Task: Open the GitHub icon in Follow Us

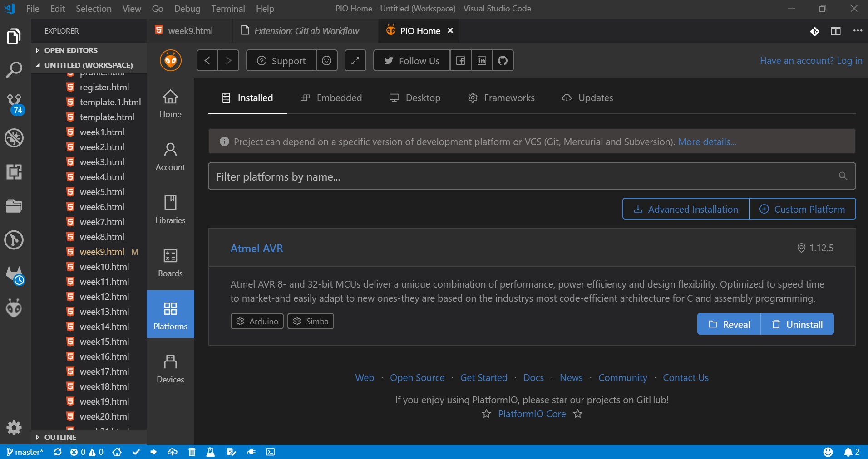Action: pos(503,60)
